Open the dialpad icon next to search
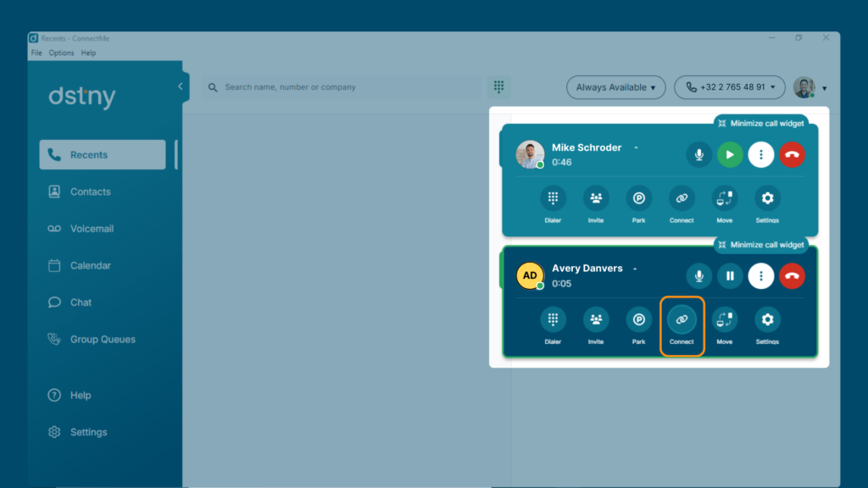The width and height of the screenshot is (868, 488). [x=498, y=87]
